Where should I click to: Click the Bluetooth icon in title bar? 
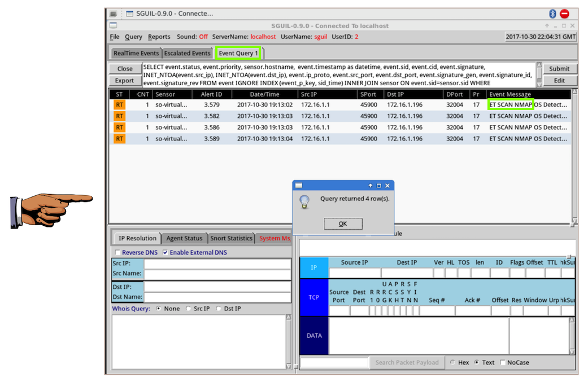(553, 14)
